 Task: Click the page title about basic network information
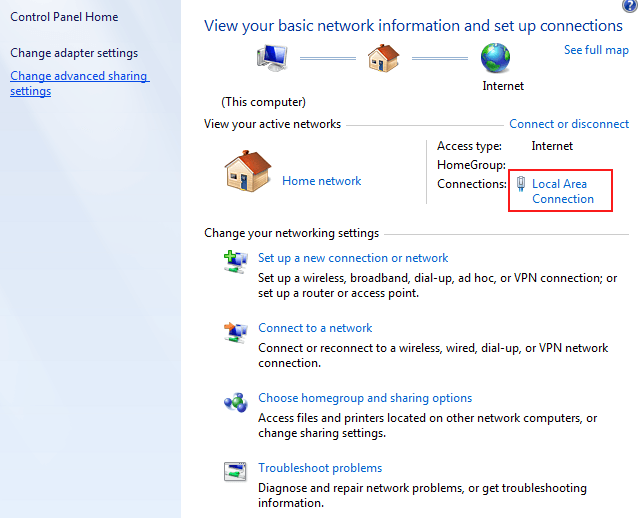[x=413, y=26]
